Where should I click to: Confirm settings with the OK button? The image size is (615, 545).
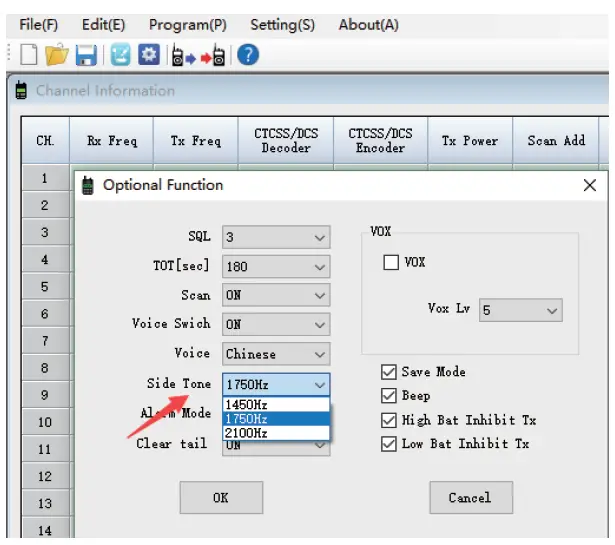pyautogui.click(x=221, y=498)
